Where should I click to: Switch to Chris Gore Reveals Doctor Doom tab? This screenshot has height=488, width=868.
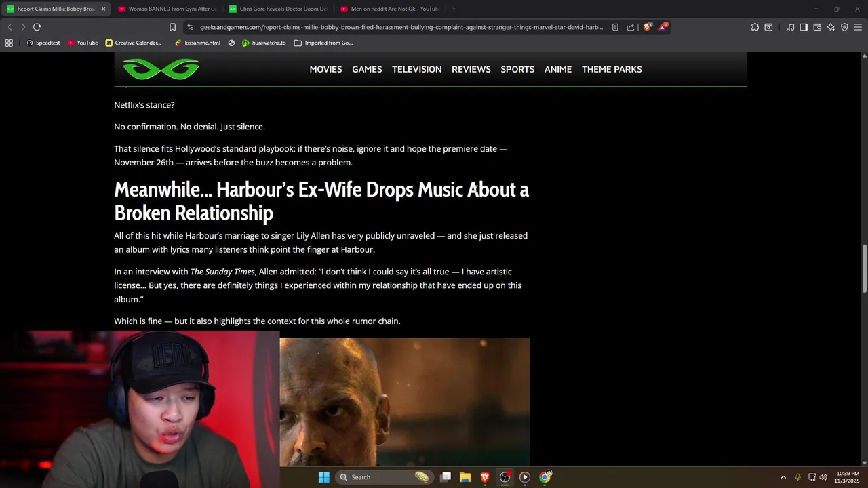278,9
